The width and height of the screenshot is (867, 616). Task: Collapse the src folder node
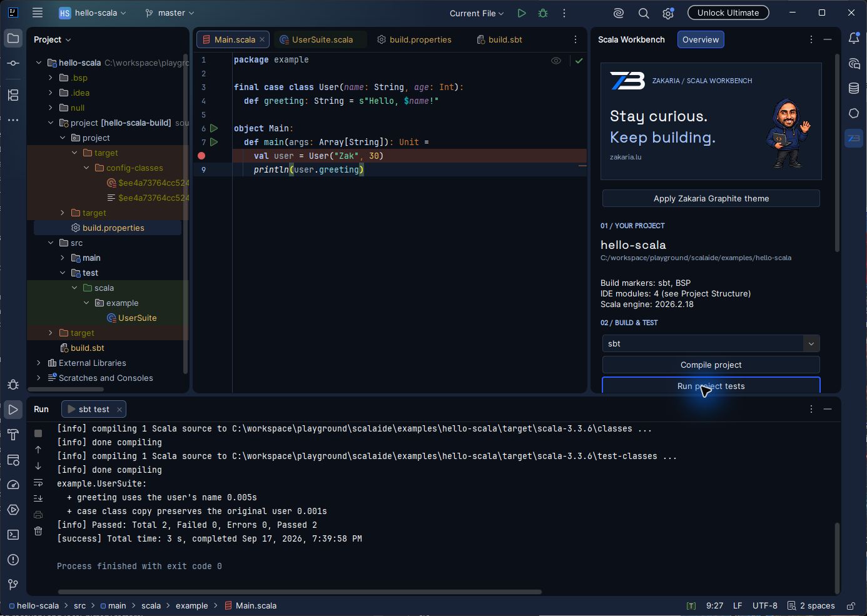pyautogui.click(x=51, y=243)
